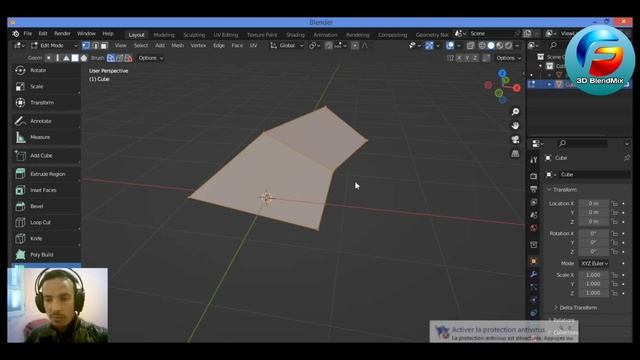Viewport: 640px width, 360px height.
Task: Open the Edit Mode dropdown
Action: tap(54, 46)
